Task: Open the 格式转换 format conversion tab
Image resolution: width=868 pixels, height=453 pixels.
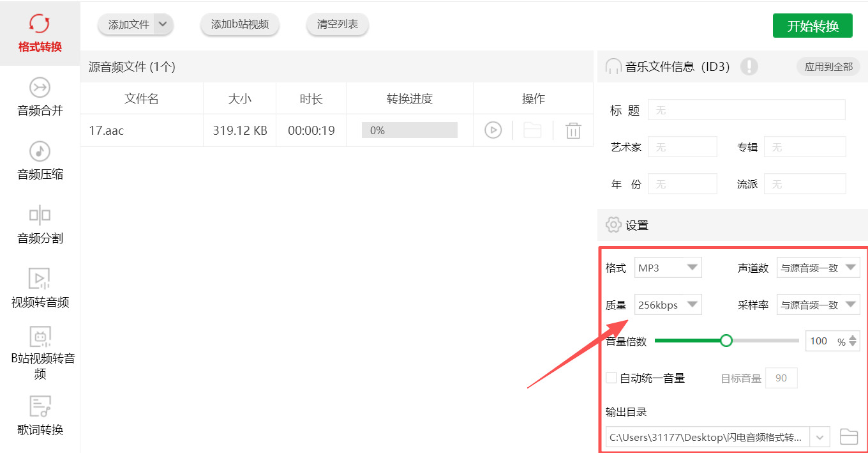Action: click(x=40, y=33)
